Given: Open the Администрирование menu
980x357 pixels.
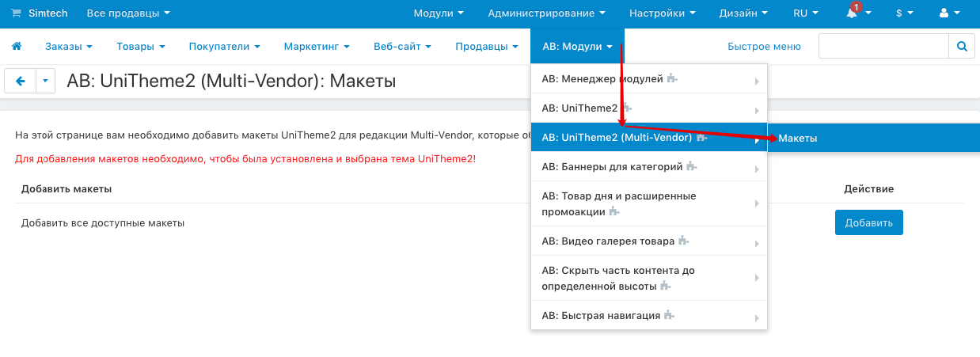Looking at the screenshot, I should coord(546,13).
